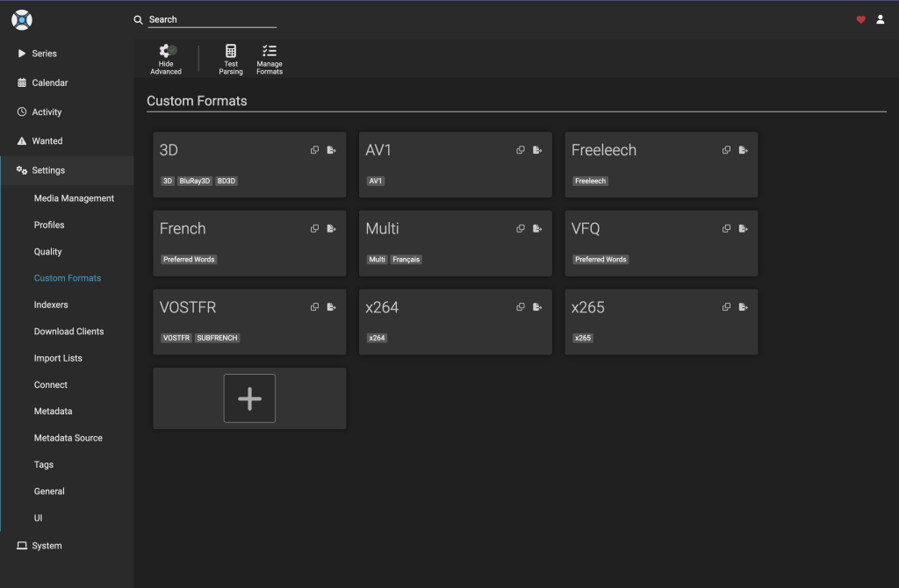Clone the x264 custom format

pos(521,307)
